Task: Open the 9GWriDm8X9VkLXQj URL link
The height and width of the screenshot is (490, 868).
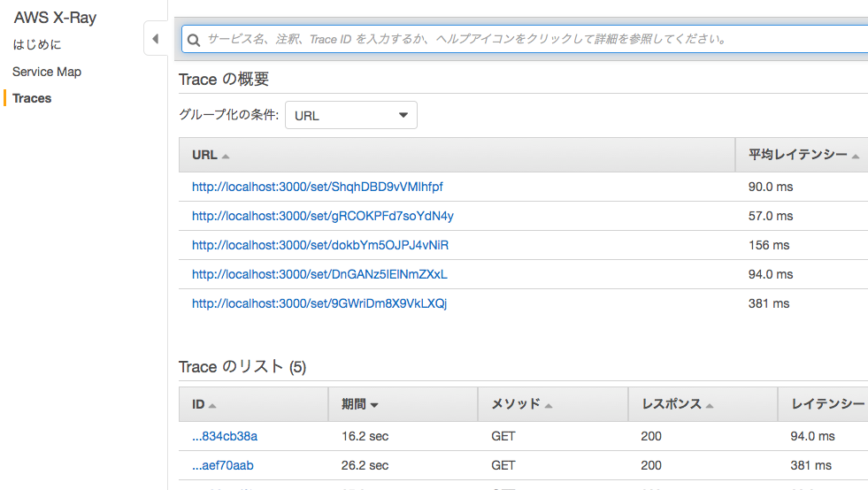Action: coord(319,303)
